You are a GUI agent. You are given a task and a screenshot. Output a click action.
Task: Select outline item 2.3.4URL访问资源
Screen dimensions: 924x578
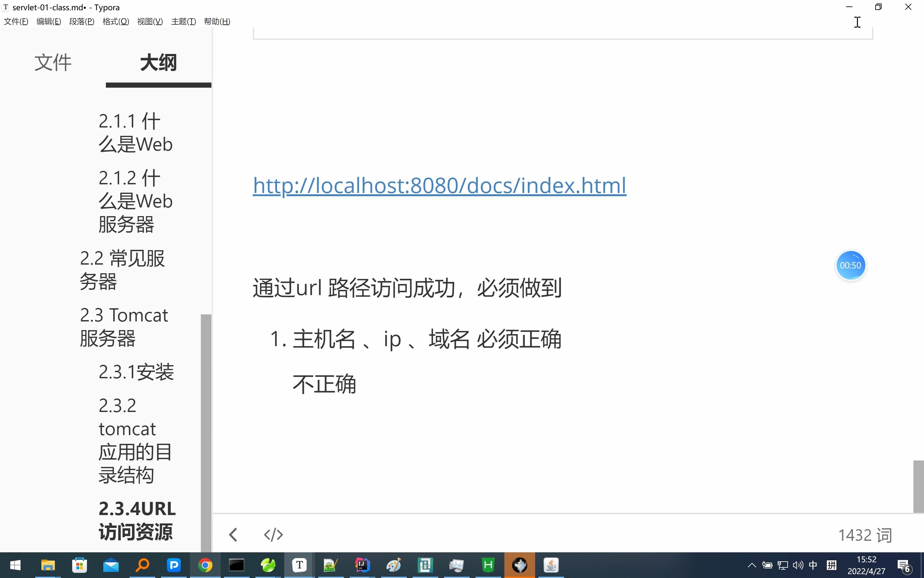click(x=137, y=520)
